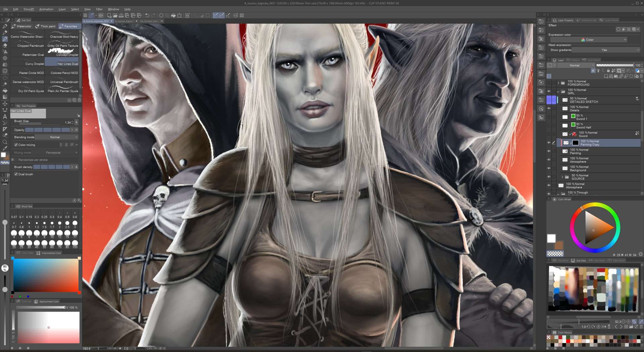The width and height of the screenshot is (644, 352).
Task: Click the New canvas icon in command bar
Action: (x=109, y=15)
